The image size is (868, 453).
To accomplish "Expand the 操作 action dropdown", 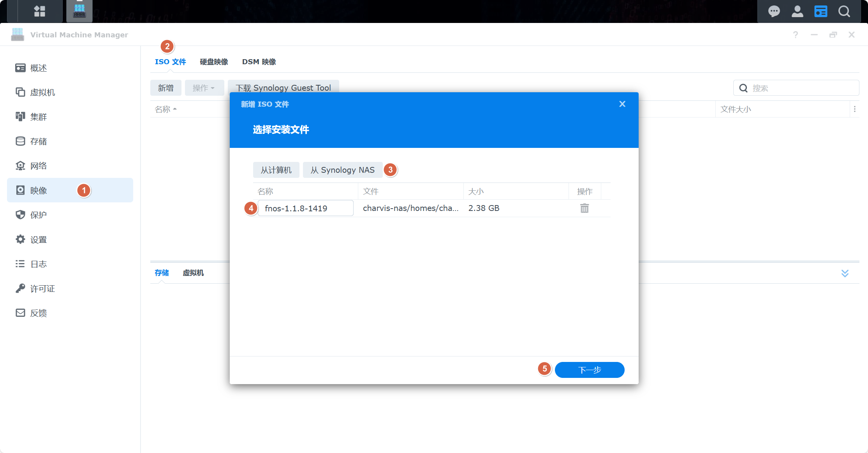I will pos(204,88).
